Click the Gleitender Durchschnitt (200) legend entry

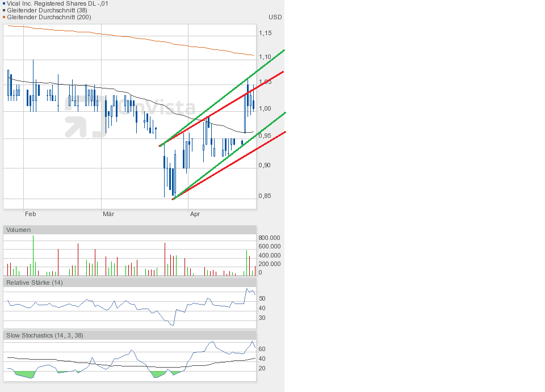point(49,17)
